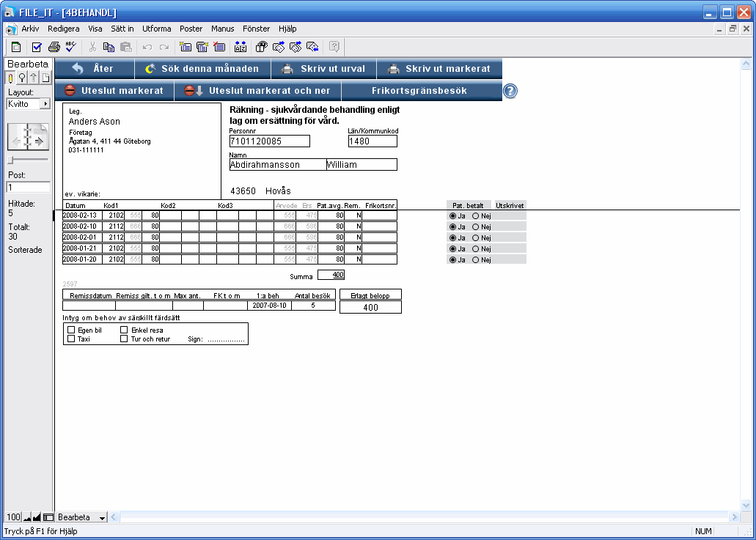Viewport: 756px width, 540px height.
Task: Click the record slider handle under the book
Action: pyautogui.click(x=10, y=160)
